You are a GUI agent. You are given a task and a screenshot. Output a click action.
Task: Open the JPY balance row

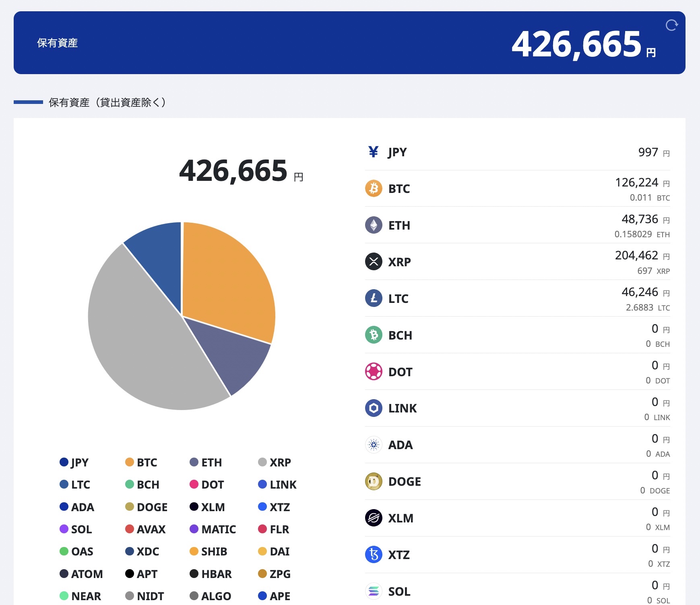tap(517, 152)
